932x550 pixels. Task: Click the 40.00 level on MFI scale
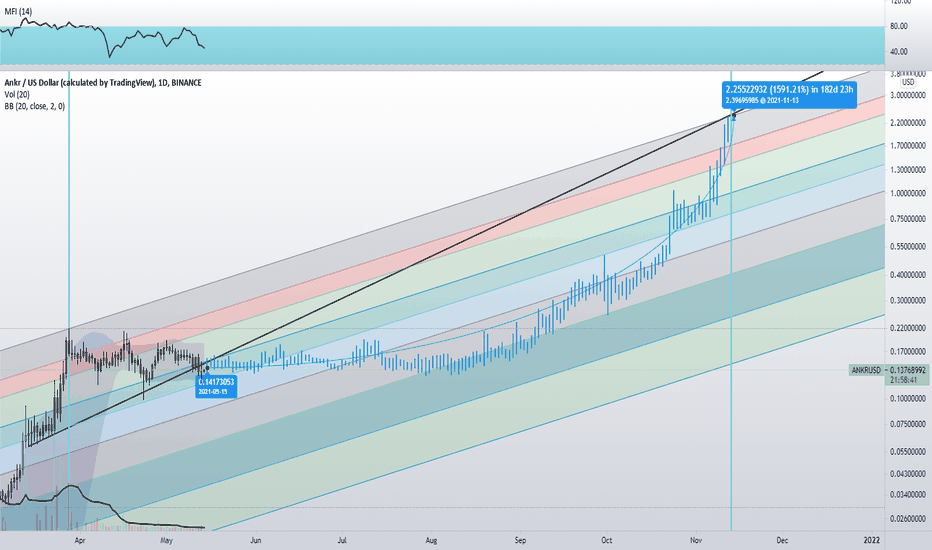point(899,52)
